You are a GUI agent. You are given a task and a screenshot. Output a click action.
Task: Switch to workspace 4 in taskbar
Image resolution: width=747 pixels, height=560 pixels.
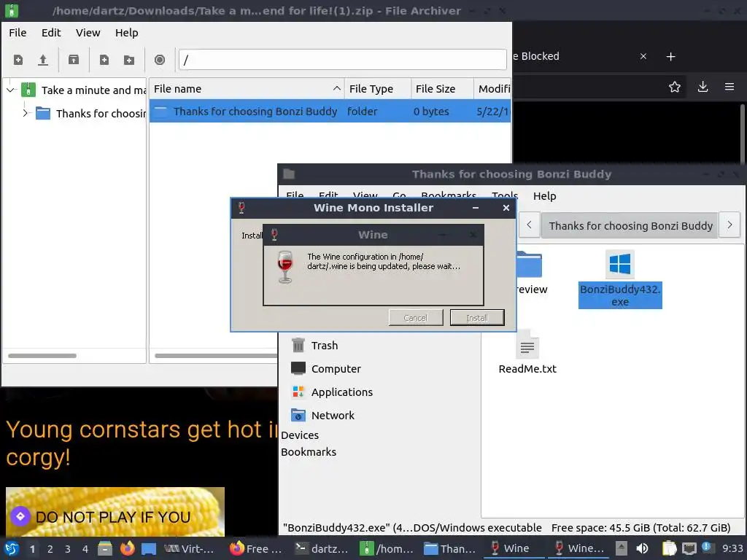coord(85,549)
